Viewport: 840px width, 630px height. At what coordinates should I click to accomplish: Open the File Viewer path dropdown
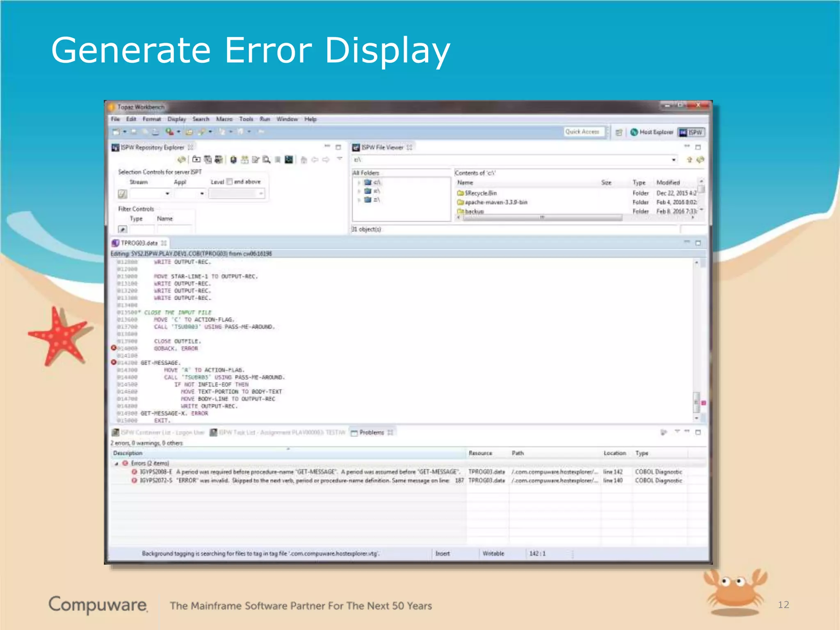[673, 160]
